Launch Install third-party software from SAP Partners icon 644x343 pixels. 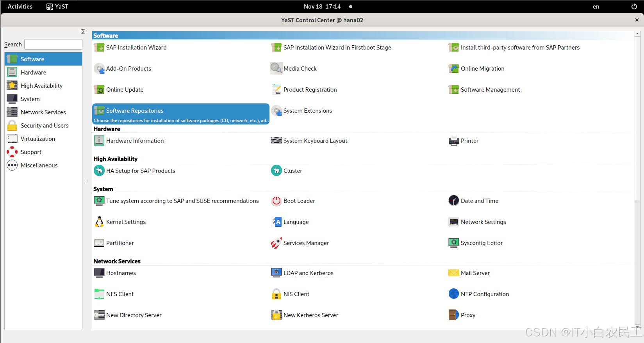(454, 48)
